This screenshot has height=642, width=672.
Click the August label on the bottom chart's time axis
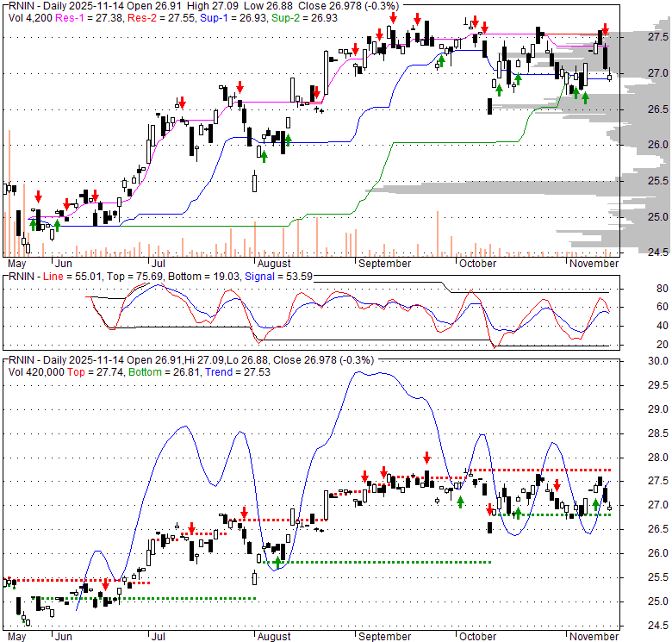coord(274,636)
